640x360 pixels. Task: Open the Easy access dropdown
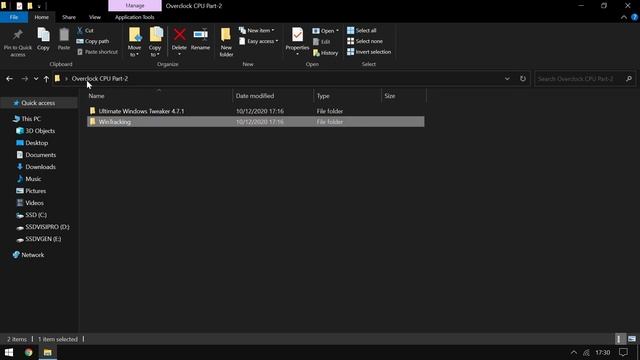pyautogui.click(x=259, y=41)
